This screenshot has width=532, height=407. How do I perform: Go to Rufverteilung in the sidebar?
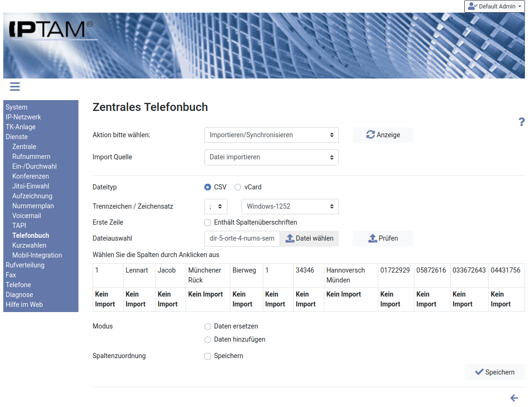click(x=25, y=265)
